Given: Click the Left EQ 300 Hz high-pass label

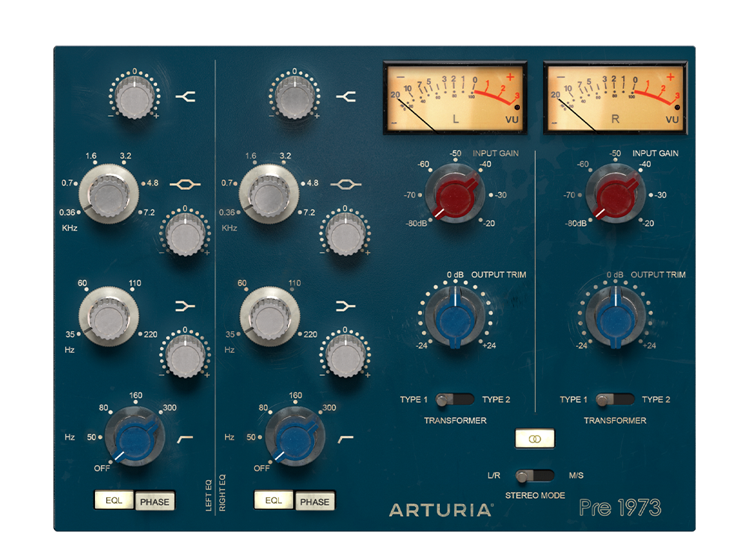Looking at the screenshot, I should pyautogui.click(x=170, y=407).
